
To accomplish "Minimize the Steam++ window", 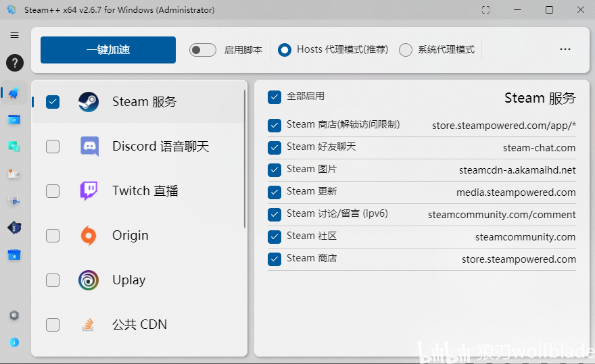I will click(518, 10).
